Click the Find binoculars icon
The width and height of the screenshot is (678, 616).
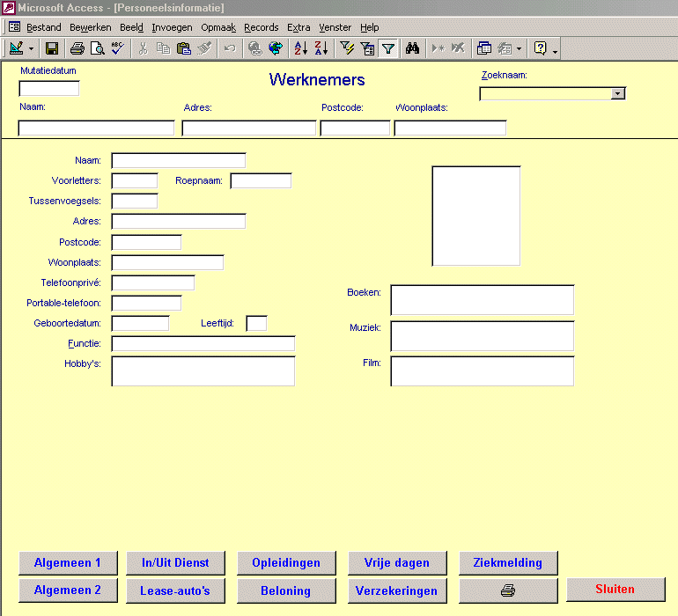(x=412, y=48)
